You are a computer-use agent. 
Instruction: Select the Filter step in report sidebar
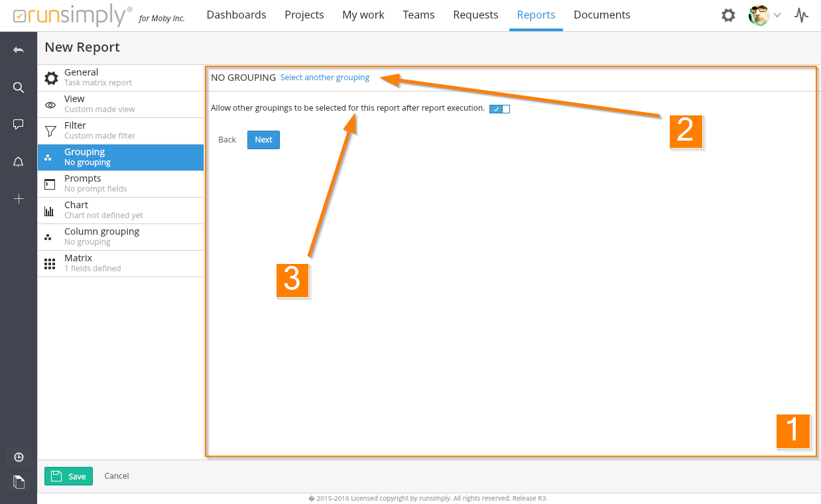coord(120,131)
